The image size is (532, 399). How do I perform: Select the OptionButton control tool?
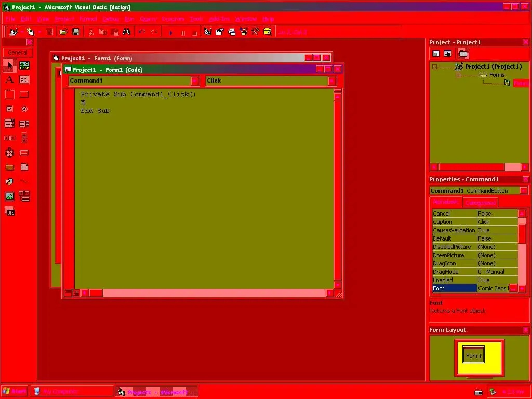[x=24, y=109]
